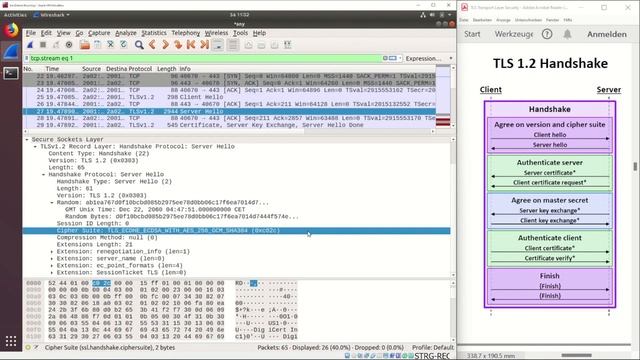Open the Statistics menu
640x360 pixels.
point(154,33)
